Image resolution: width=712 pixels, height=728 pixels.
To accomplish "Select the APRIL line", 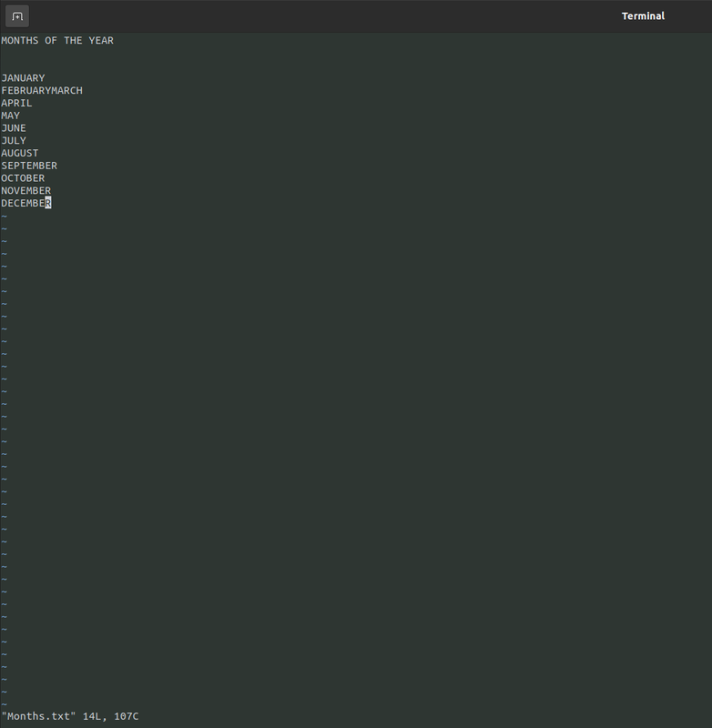I will point(16,103).
